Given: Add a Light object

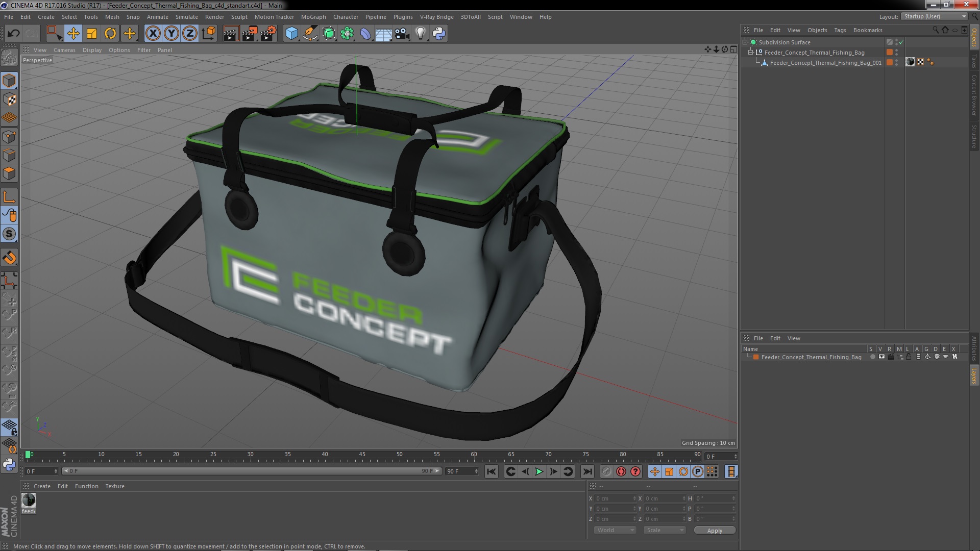Looking at the screenshot, I should 421,34.
